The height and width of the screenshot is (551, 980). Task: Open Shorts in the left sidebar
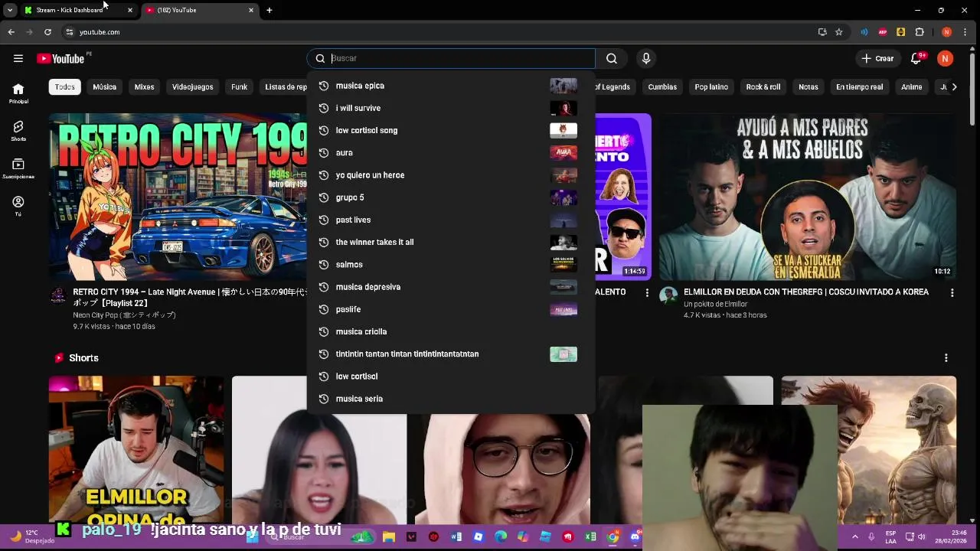pos(18,131)
